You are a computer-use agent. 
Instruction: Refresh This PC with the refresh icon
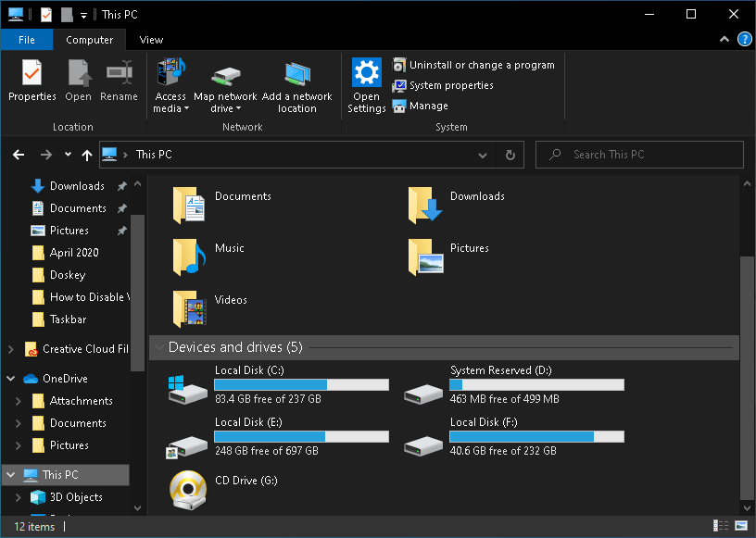coord(510,154)
